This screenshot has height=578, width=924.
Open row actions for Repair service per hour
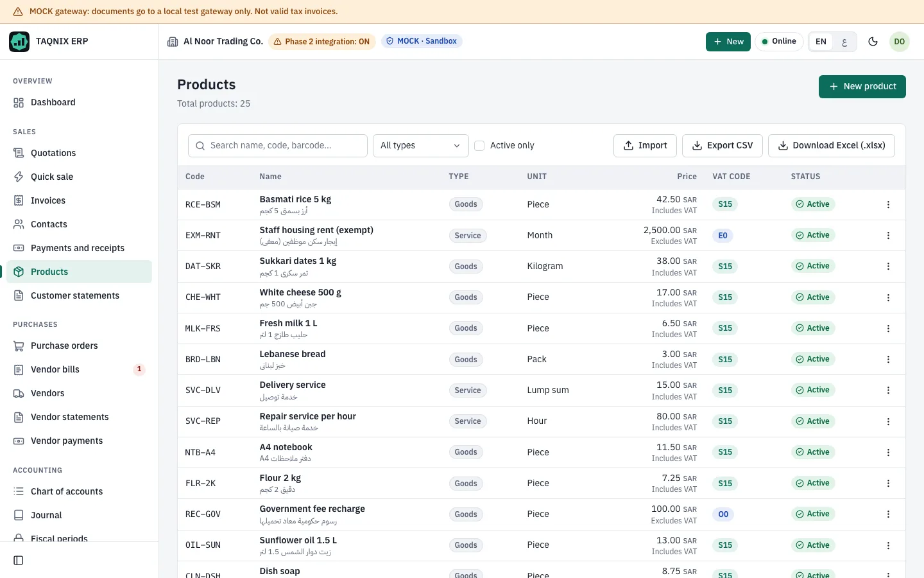point(888,421)
